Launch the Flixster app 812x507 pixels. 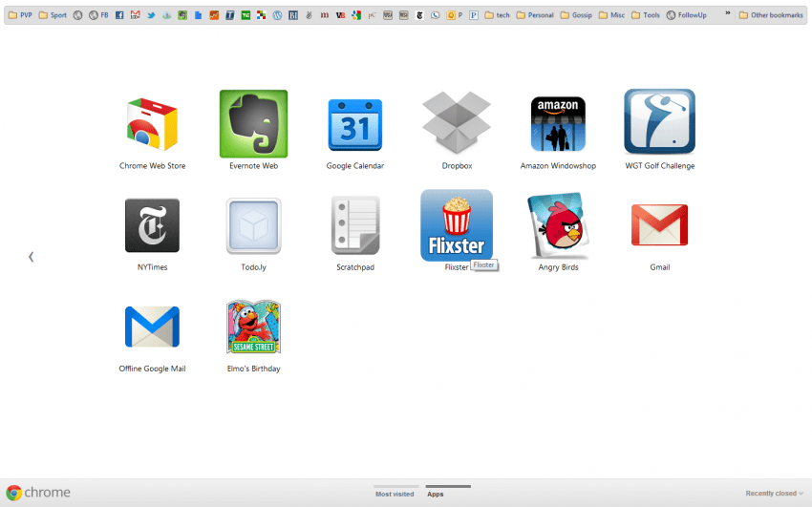coord(457,225)
